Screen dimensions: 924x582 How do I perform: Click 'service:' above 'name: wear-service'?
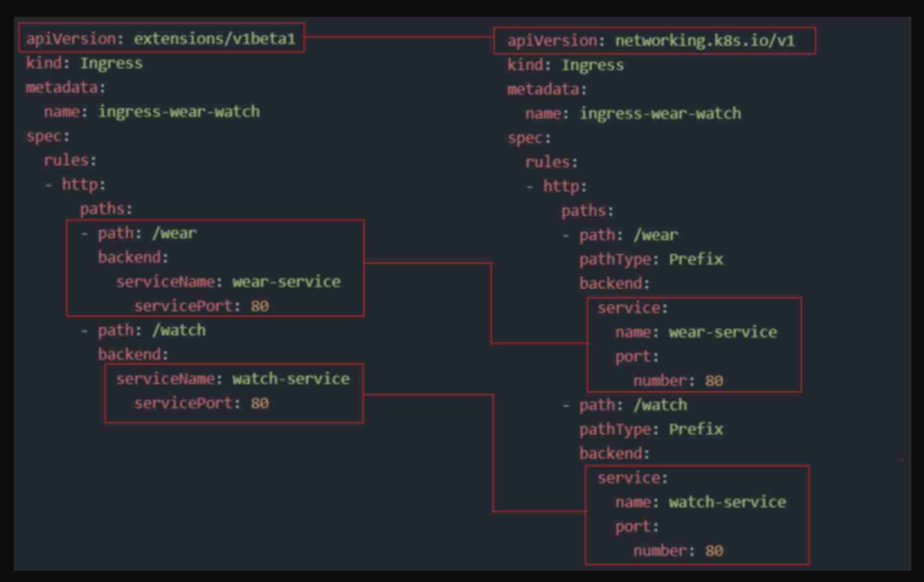pyautogui.click(x=633, y=308)
